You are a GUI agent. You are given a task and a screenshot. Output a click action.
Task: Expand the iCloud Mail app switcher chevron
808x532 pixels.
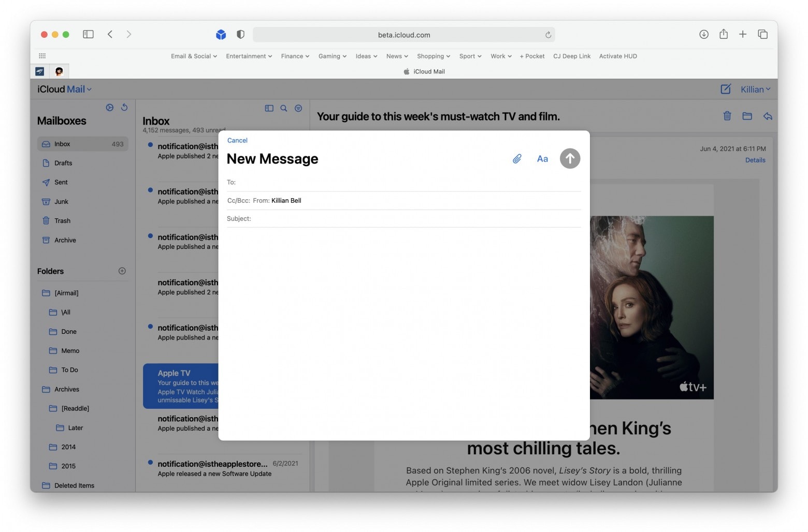[x=89, y=89]
